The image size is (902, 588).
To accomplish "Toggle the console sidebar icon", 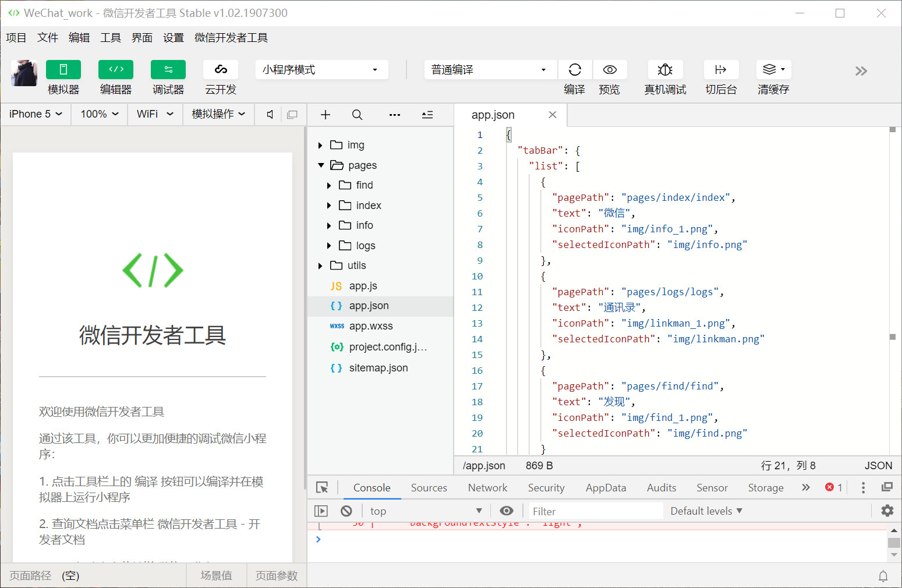I will [x=321, y=511].
